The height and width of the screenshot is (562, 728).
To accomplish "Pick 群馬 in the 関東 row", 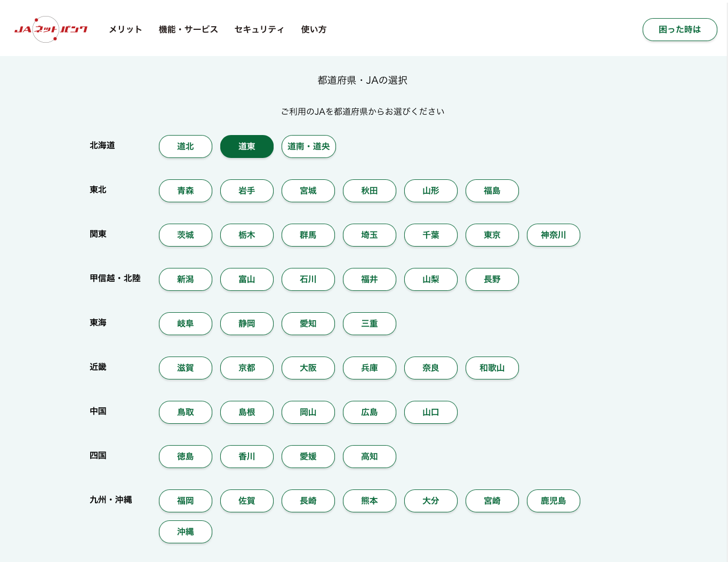I will coord(308,235).
